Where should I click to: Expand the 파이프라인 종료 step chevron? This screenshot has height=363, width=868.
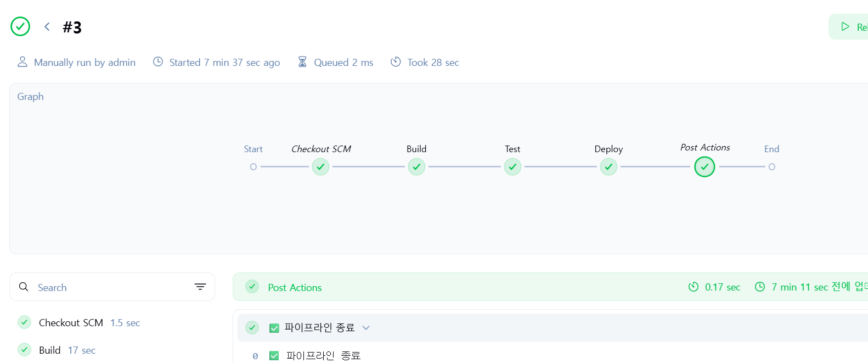(366, 328)
